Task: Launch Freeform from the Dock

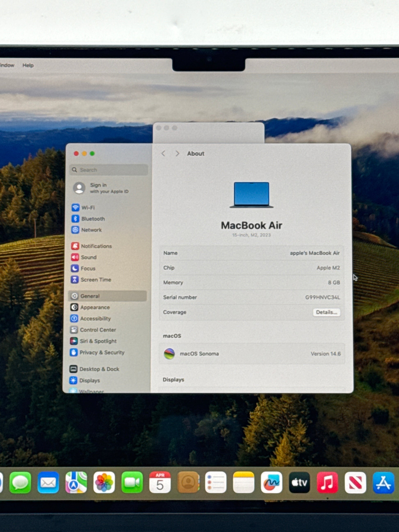Action: pyautogui.click(x=271, y=483)
